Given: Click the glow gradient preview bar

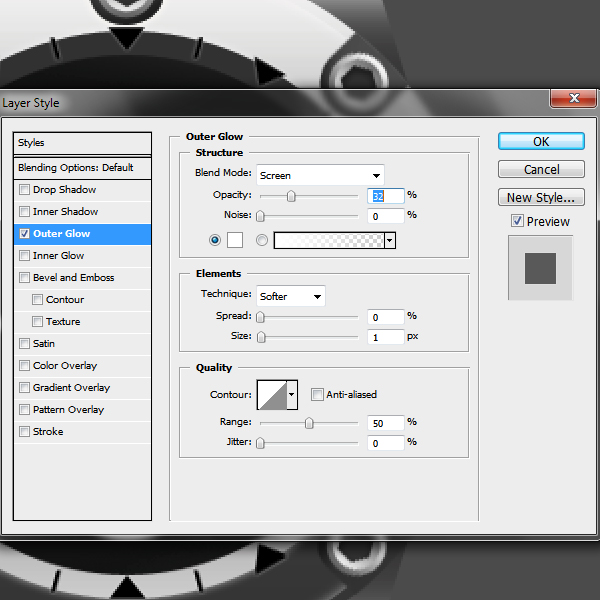Looking at the screenshot, I should coord(329,240).
